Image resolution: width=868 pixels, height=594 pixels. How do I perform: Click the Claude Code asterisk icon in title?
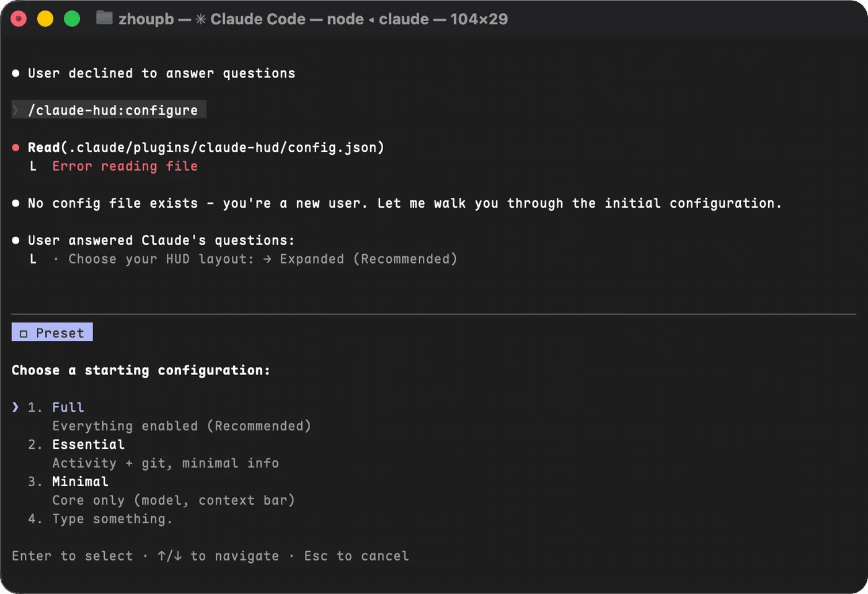tap(201, 19)
